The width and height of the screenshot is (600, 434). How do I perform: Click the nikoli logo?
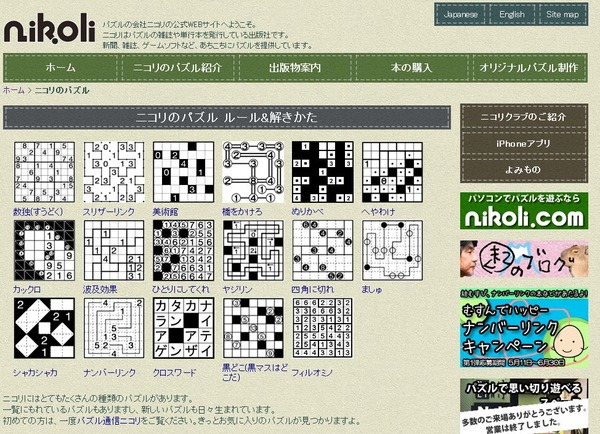(x=49, y=29)
